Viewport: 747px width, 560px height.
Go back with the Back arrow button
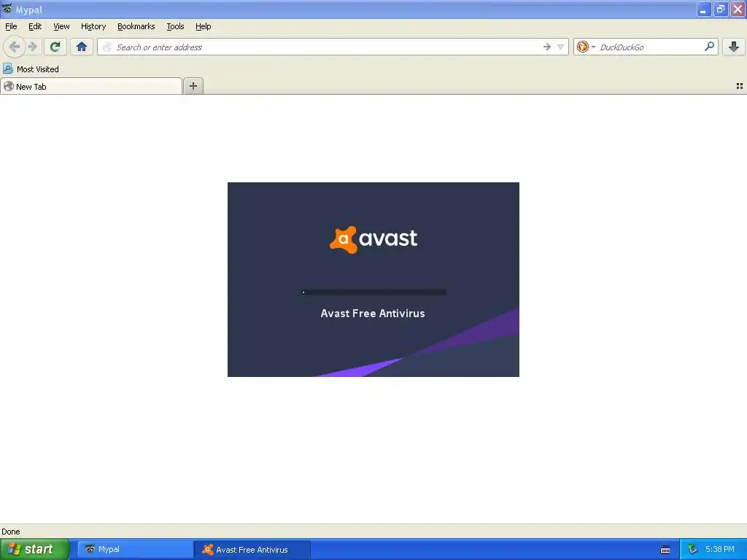tap(15, 47)
